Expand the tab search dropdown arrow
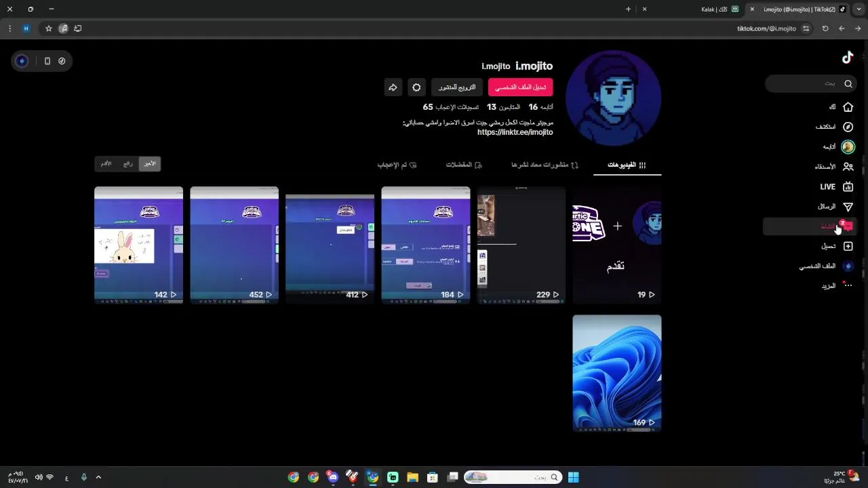Viewport: 868px width, 488px height. point(859,9)
